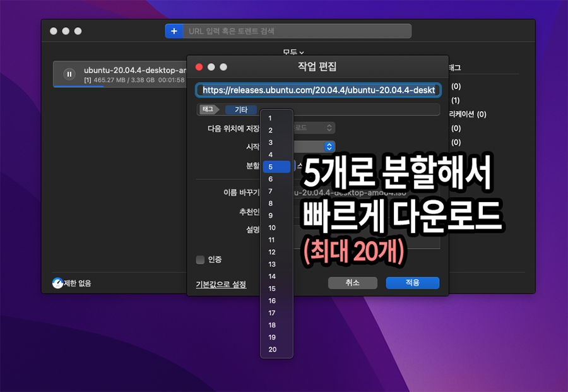Click the 적용 apply button
This screenshot has height=392, width=568.
click(413, 283)
